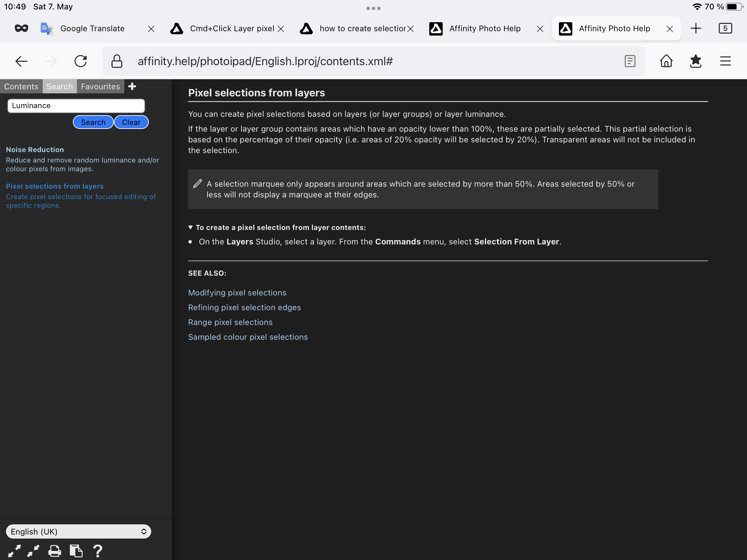Switch to how to create selection tab
747x560 pixels.
click(x=362, y=28)
